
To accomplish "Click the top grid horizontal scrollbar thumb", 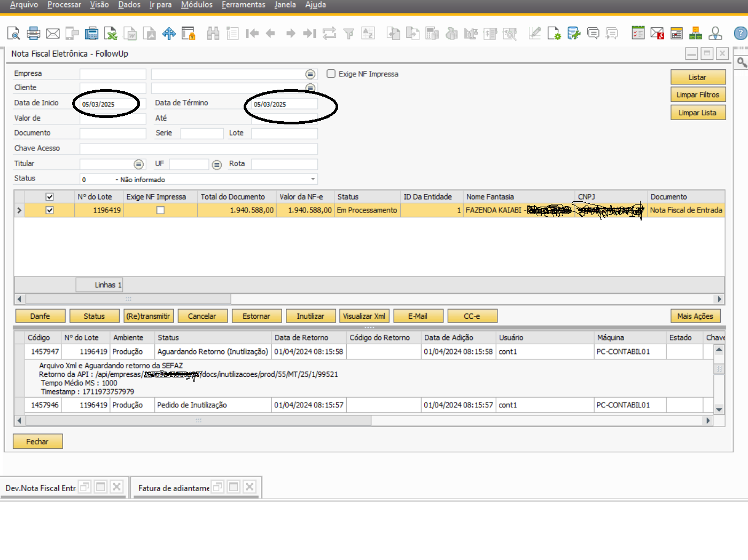I will (128, 299).
